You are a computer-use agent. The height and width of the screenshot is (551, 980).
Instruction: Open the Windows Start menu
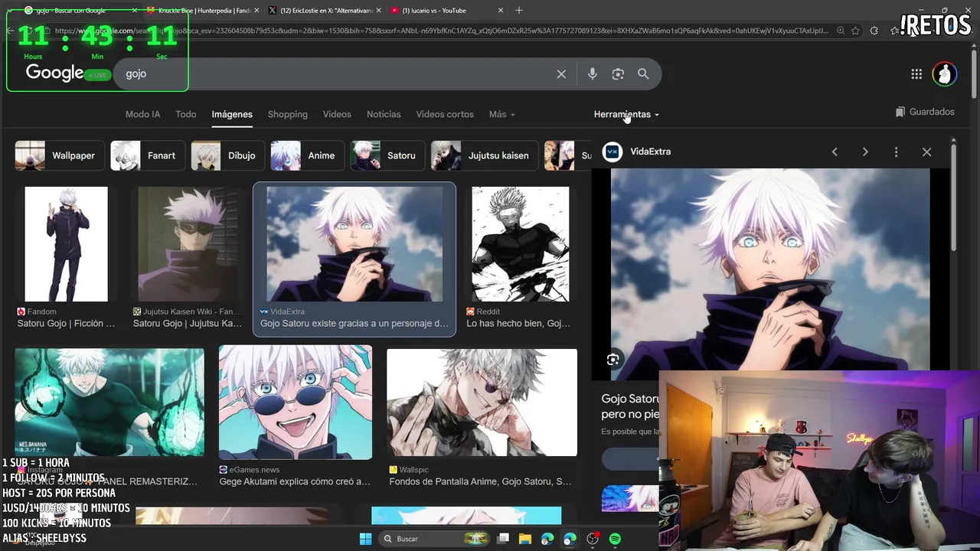[x=365, y=539]
